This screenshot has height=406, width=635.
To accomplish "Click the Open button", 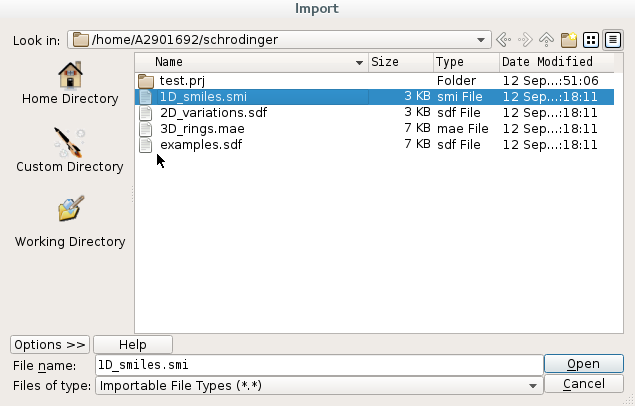I will [x=583, y=364].
